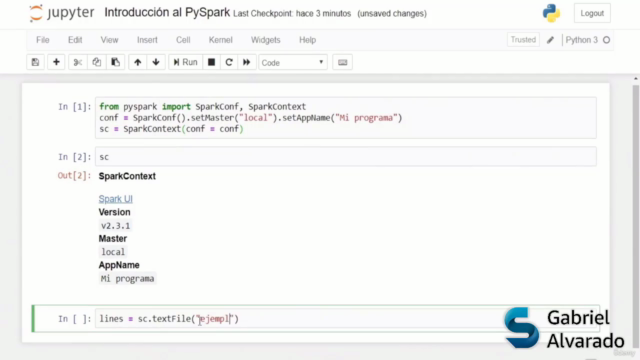Image resolution: width=640 pixels, height=360 pixels.
Task: Click the pencil edit icon beside Trusted
Action: pos(550,40)
